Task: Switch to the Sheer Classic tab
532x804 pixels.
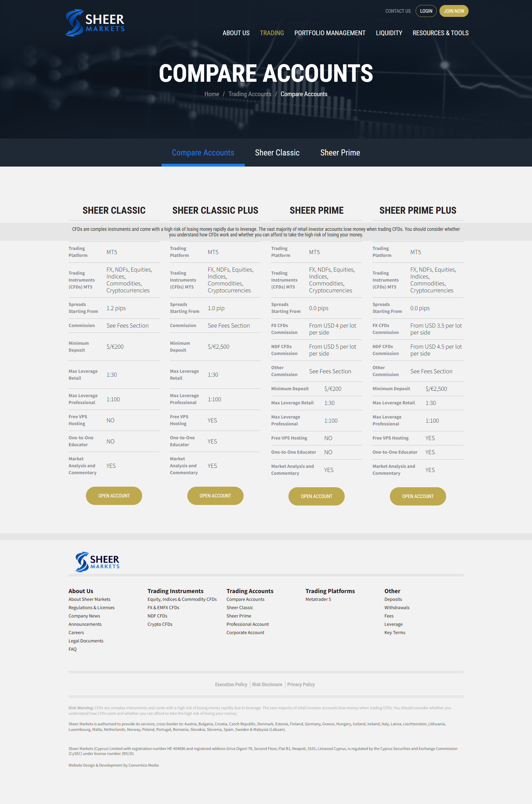Action: tap(277, 153)
